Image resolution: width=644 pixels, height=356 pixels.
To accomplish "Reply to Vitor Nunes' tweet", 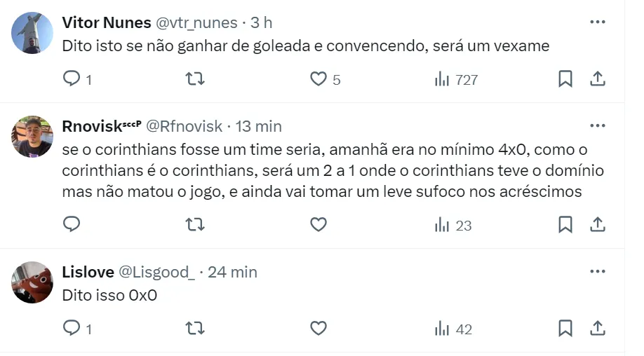I will click(x=72, y=79).
